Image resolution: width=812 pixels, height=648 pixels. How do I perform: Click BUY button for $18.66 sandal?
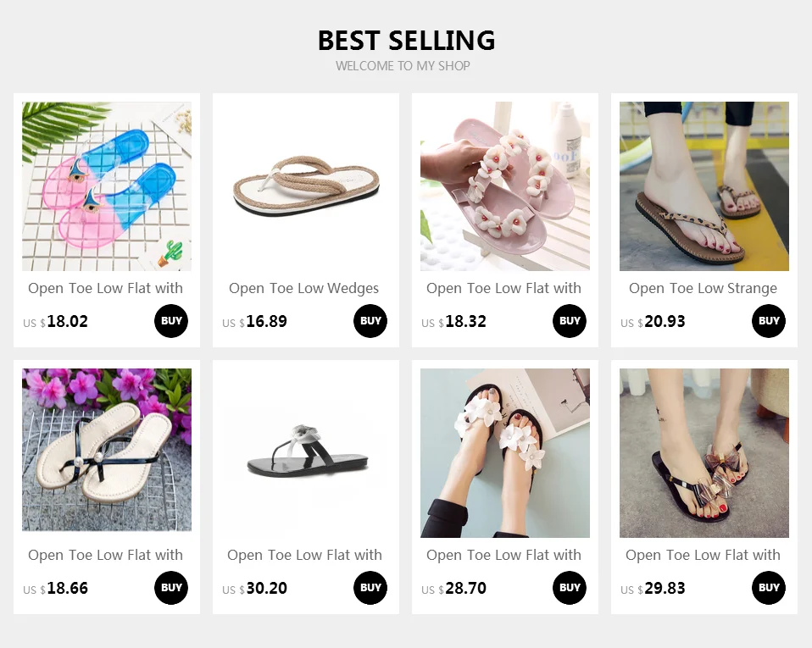click(171, 588)
